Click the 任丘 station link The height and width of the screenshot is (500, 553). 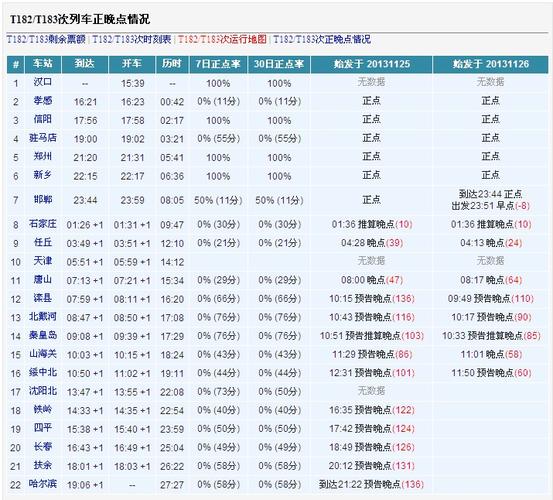point(43,242)
